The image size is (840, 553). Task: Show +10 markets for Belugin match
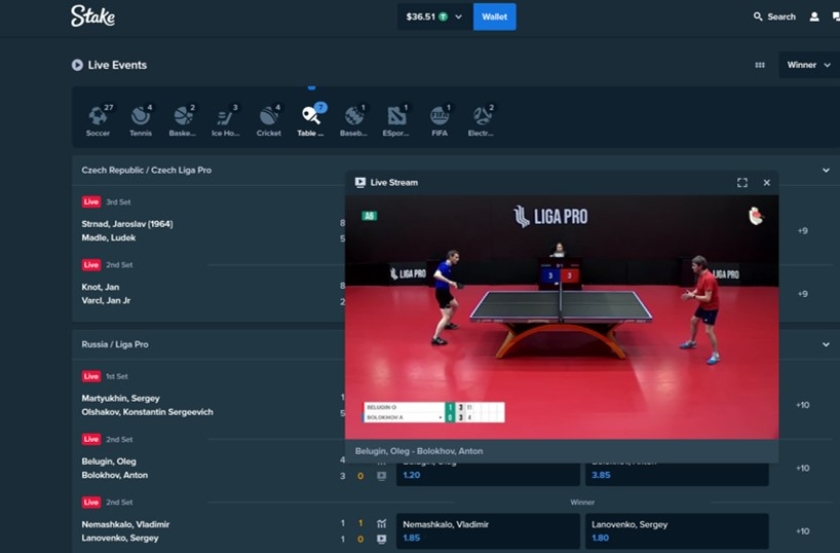coord(802,468)
